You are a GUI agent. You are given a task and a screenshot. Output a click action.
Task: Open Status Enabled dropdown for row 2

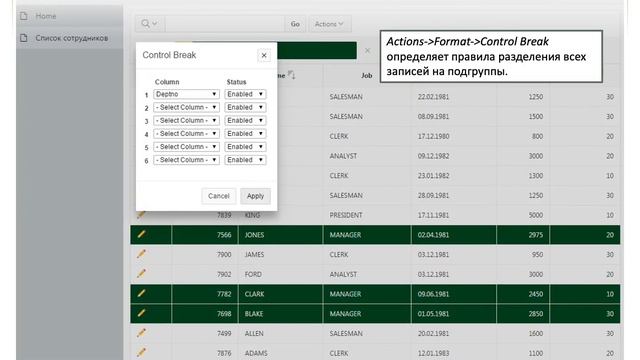point(245,107)
